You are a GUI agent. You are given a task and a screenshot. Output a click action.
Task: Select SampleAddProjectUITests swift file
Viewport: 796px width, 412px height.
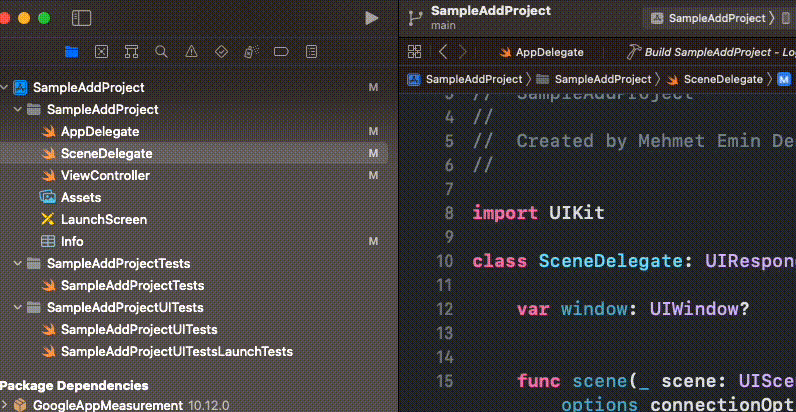click(139, 329)
